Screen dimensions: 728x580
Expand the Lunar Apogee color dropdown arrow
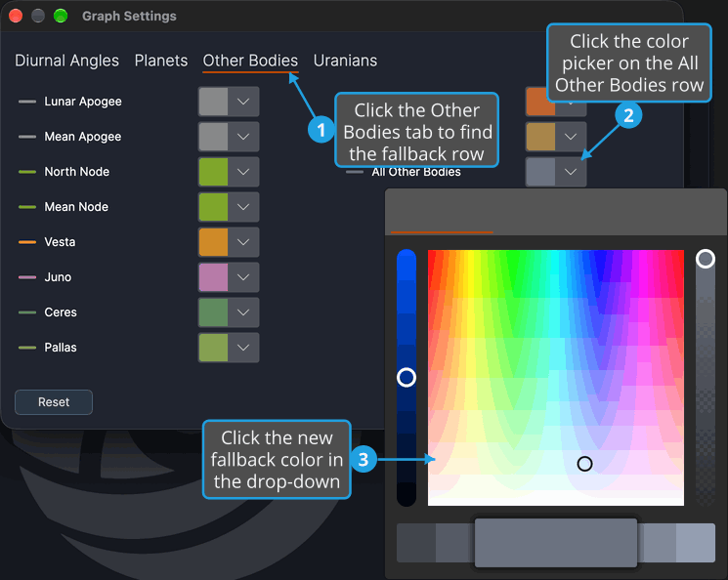[x=243, y=102]
